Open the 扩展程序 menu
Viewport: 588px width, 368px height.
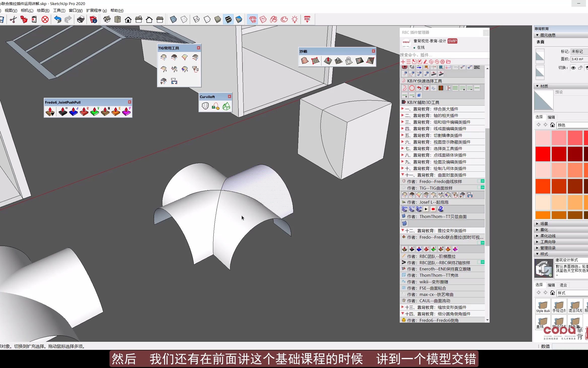(96, 10)
